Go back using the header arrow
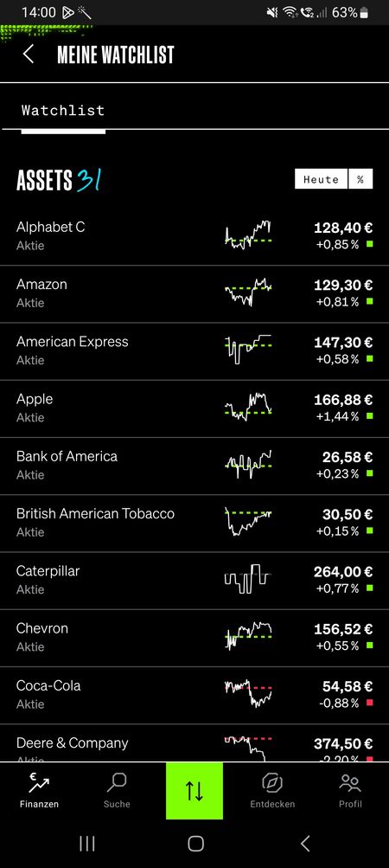Screen dimensions: 389x868 pos(29,55)
